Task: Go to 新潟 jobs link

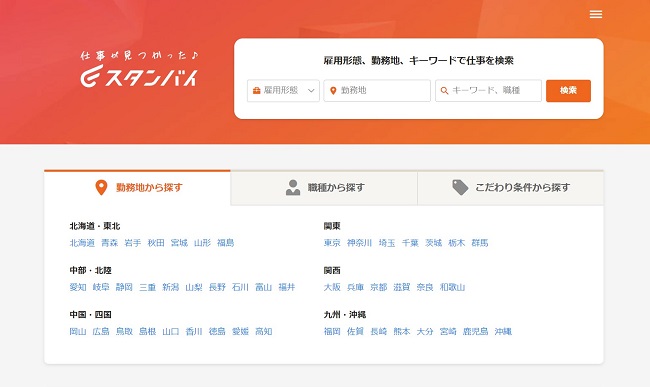Action: [171, 287]
